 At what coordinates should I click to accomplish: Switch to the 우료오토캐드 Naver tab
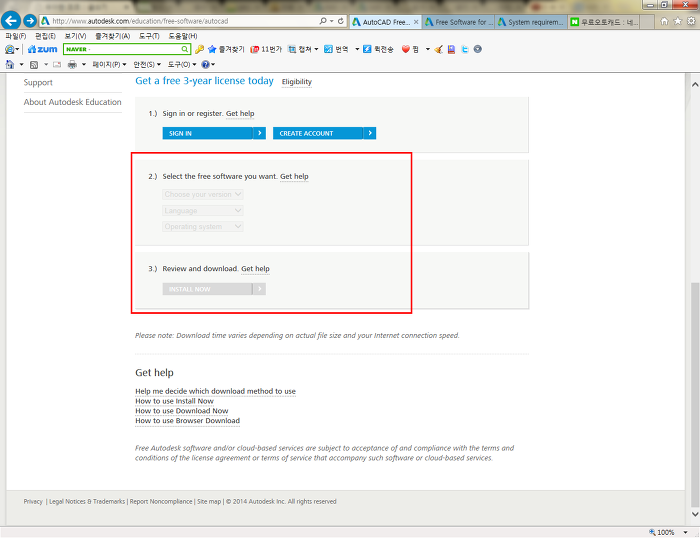(604, 22)
